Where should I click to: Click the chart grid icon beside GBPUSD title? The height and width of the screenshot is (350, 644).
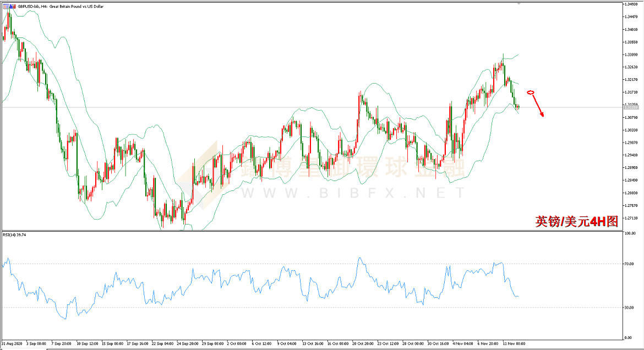point(6,7)
